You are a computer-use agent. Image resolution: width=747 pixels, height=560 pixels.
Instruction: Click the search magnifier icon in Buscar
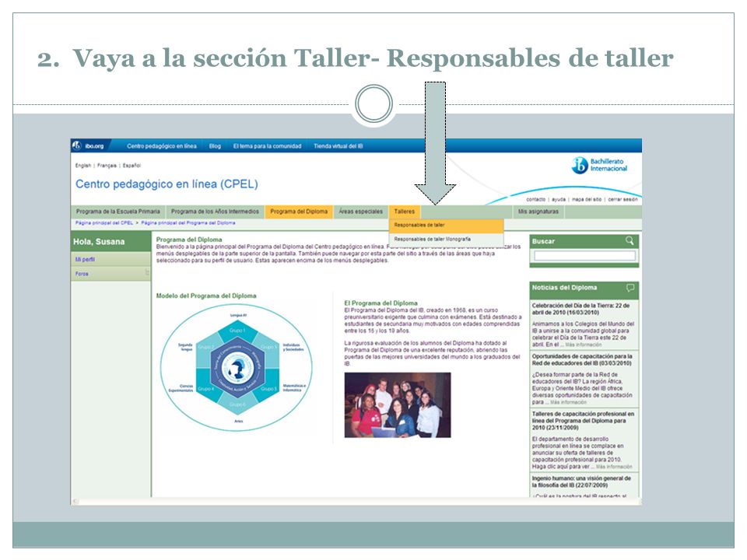(630, 241)
